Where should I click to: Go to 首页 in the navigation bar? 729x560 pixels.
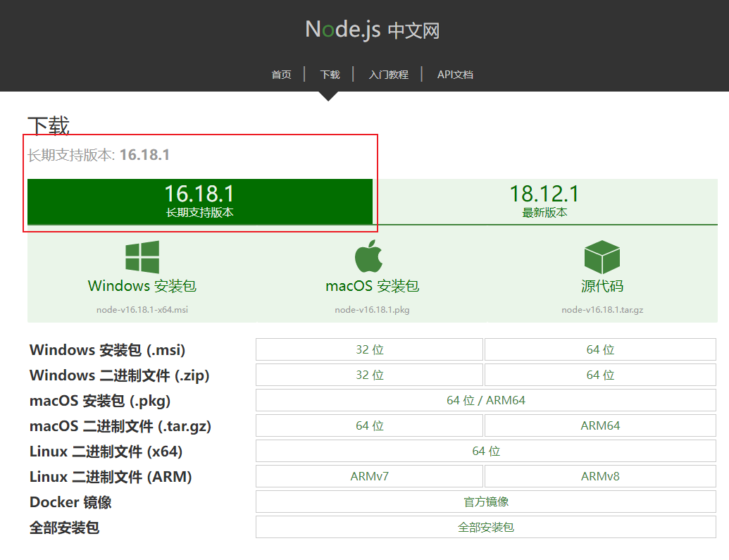point(281,75)
